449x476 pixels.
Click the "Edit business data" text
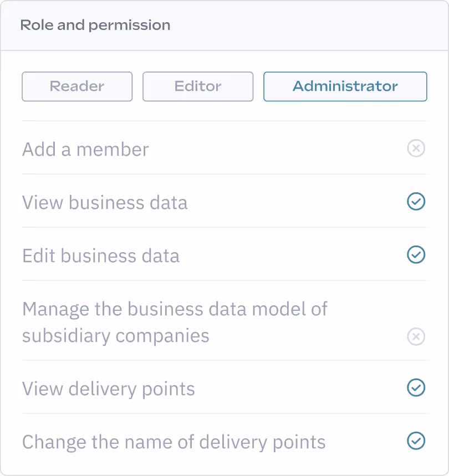[x=100, y=255]
